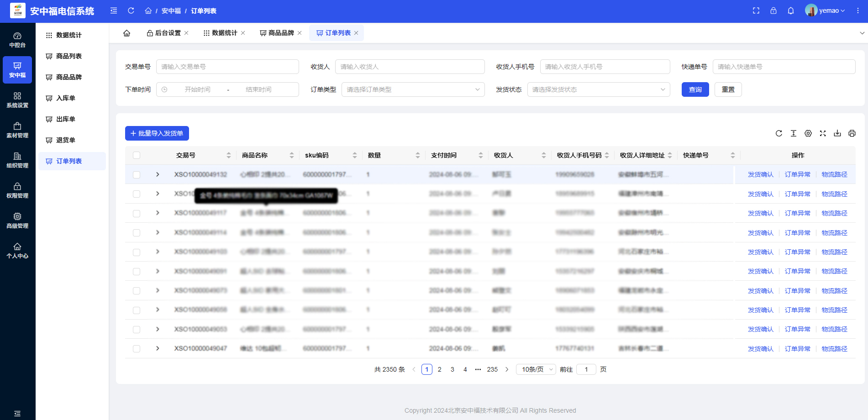Open 出库单 in the side menu
Screen dimensions: 868x420
(x=66, y=119)
